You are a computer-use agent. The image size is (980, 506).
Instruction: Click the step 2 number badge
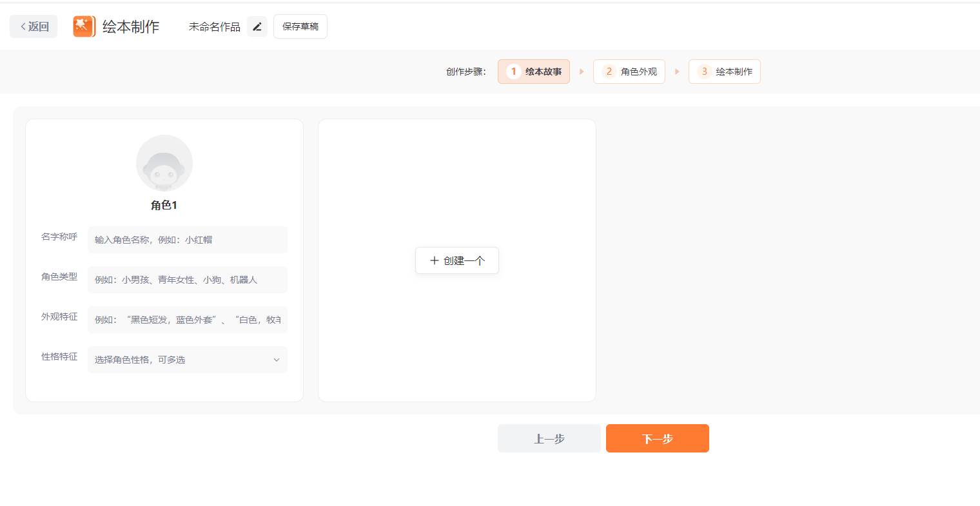609,71
